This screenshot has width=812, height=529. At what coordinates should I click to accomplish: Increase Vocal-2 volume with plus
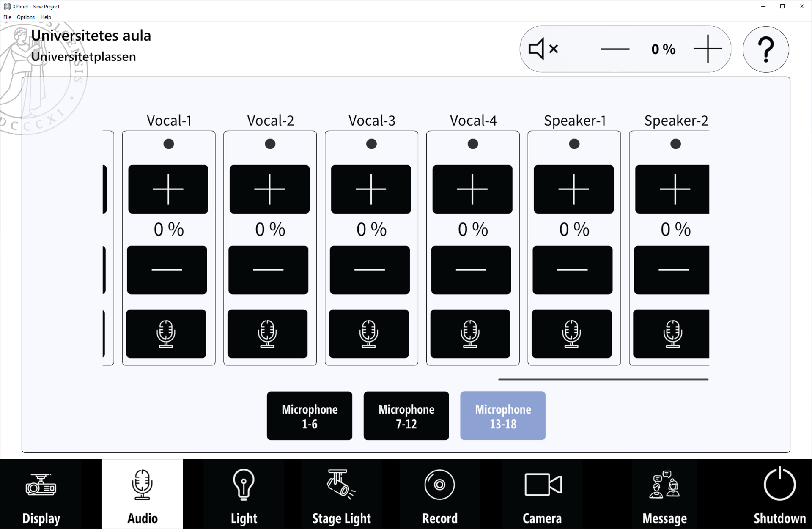[269, 189]
